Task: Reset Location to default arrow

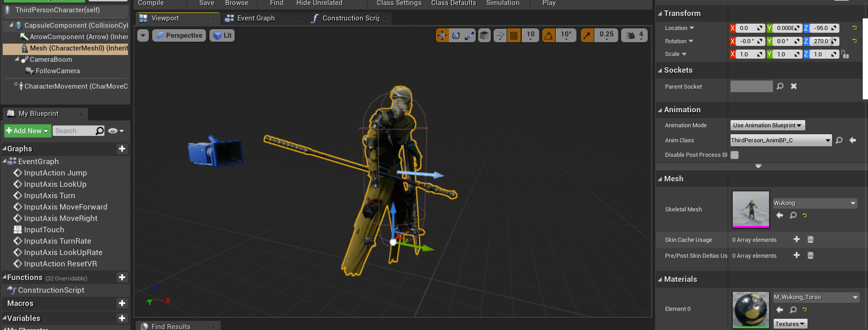Action: [854, 28]
